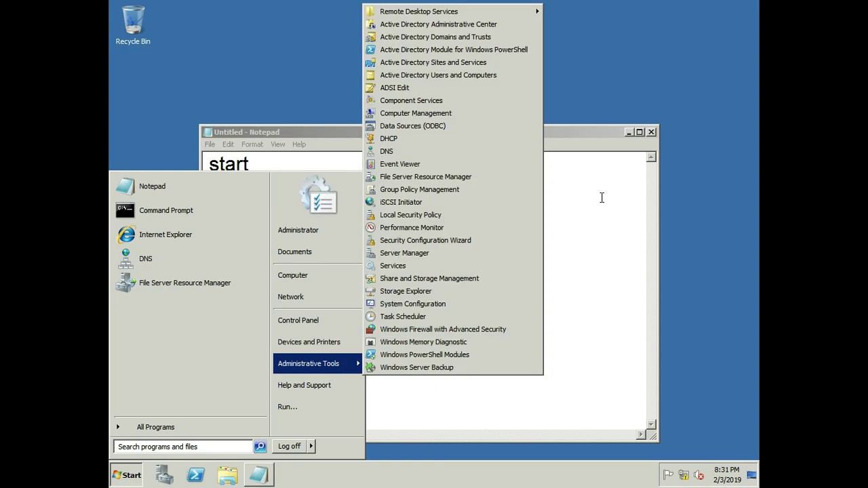This screenshot has width=868, height=488.
Task: Click the Show desktop button in the tray
Action: 751,474
